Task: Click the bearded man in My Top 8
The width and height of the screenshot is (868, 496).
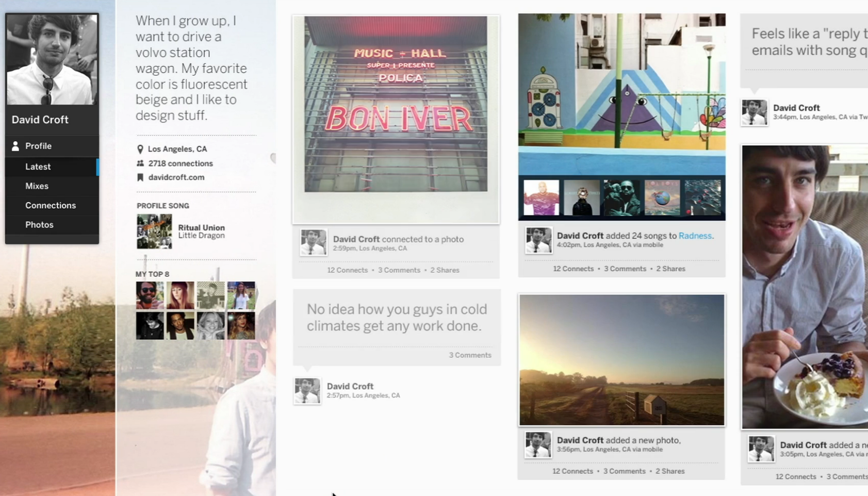Action: click(x=150, y=295)
